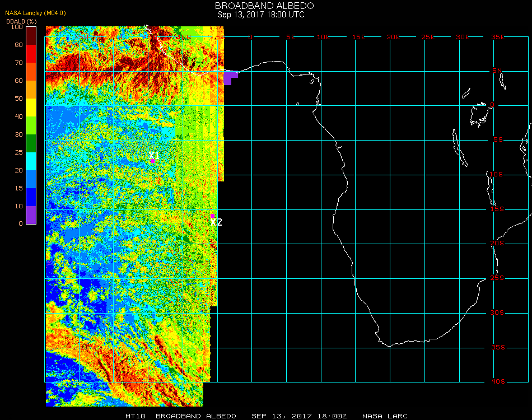This screenshot has height=420, width=532.
Task: Click the colorbar value label 70
Action: click(x=18, y=63)
